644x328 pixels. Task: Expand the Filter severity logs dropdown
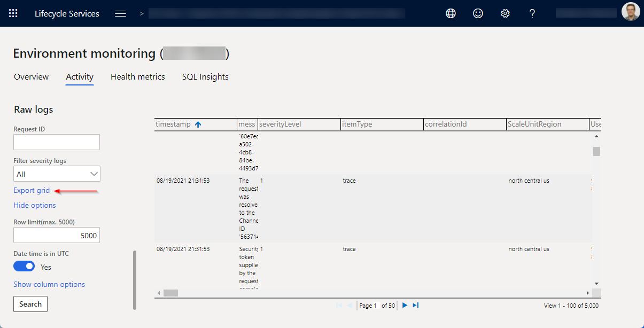(x=57, y=174)
